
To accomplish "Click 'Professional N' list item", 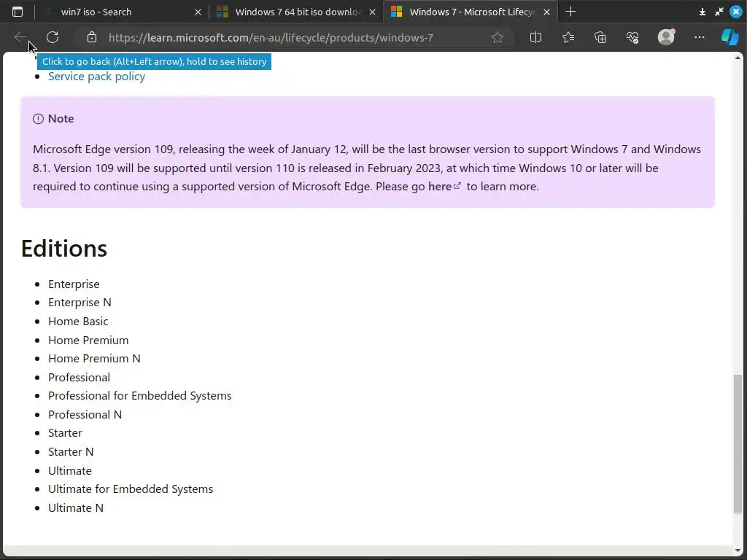I will tap(85, 415).
